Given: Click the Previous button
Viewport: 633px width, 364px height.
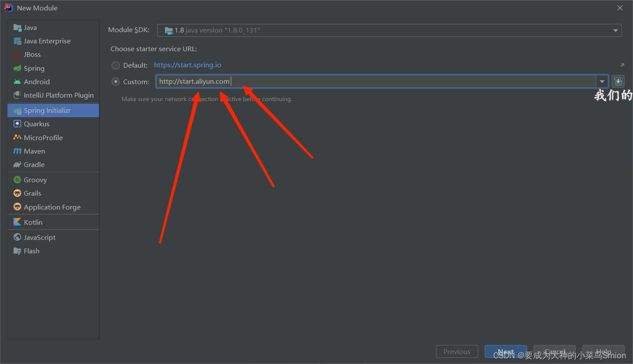Looking at the screenshot, I should pos(457,351).
